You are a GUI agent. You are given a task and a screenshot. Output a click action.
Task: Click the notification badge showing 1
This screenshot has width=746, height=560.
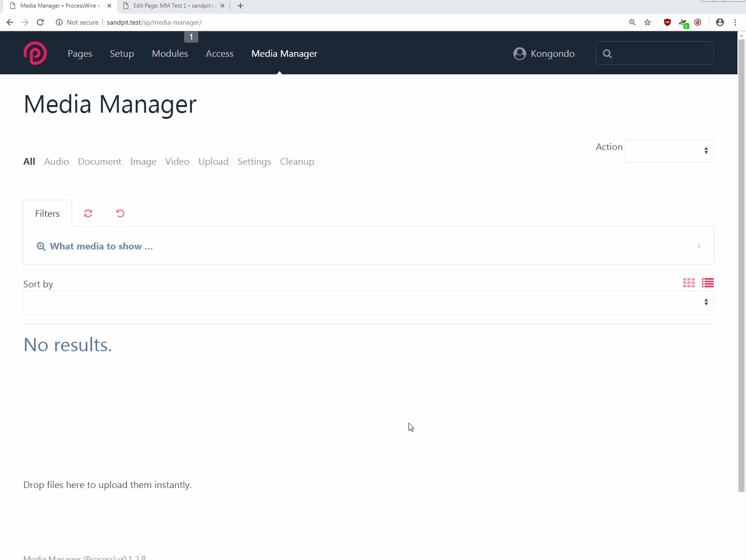pos(191,37)
